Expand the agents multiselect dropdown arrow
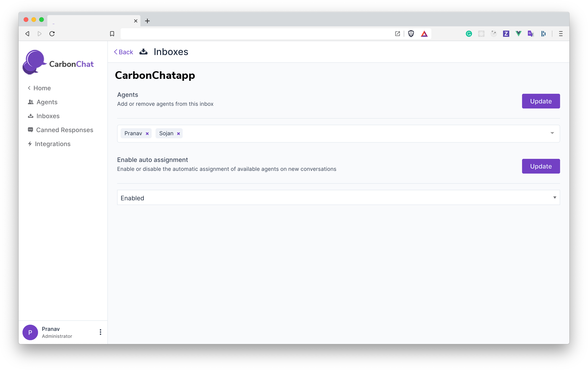Image resolution: width=588 pixels, height=370 pixels. pyautogui.click(x=552, y=133)
